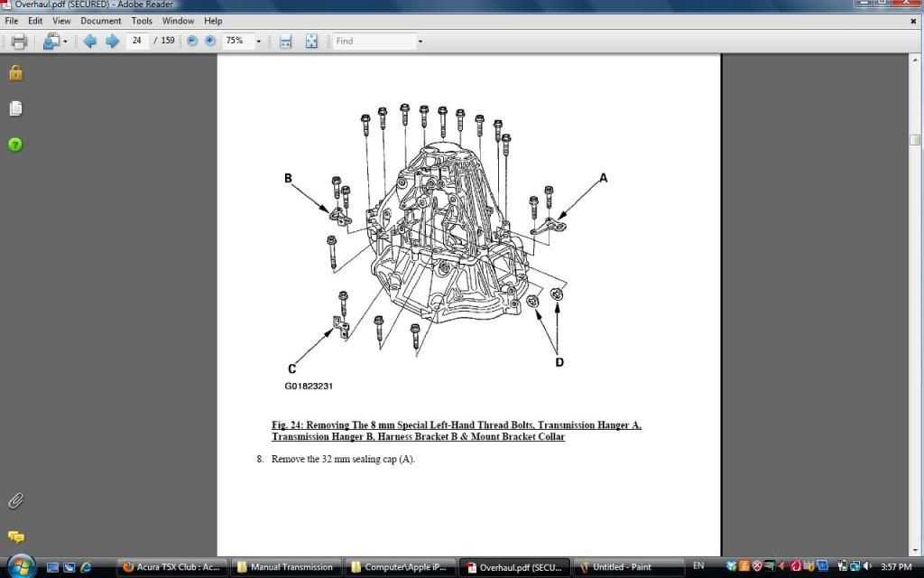Open the red shield security tray icon
The width and height of the screenshot is (924, 578).
[757, 566]
